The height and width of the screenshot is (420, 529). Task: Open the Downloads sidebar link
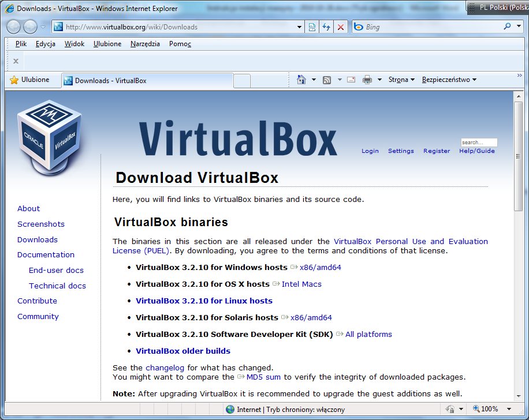tap(38, 239)
